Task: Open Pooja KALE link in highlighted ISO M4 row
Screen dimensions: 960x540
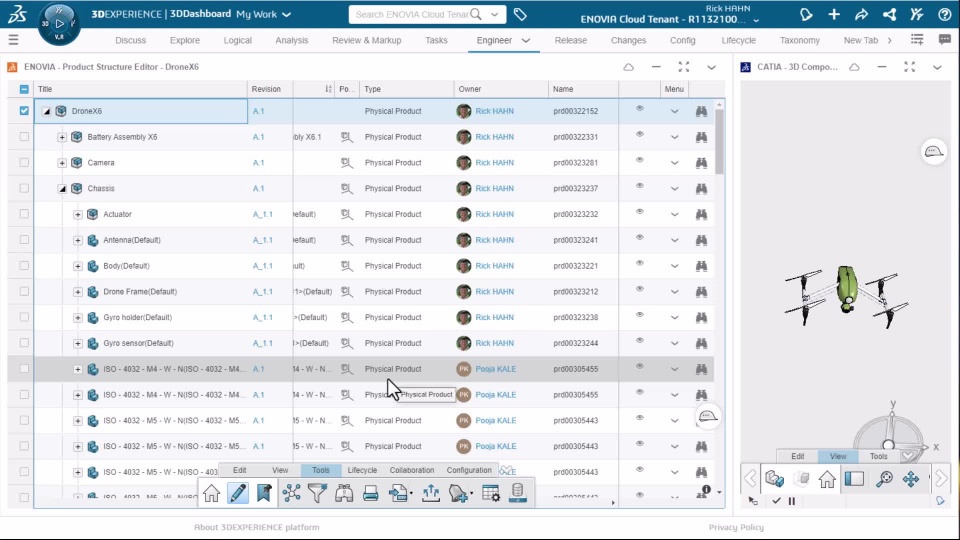Action: [x=496, y=369]
